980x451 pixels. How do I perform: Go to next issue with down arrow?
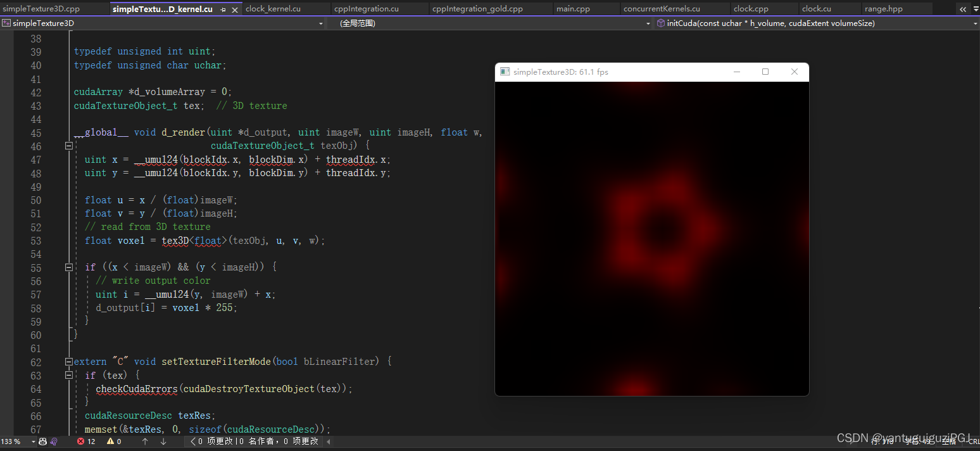click(163, 441)
